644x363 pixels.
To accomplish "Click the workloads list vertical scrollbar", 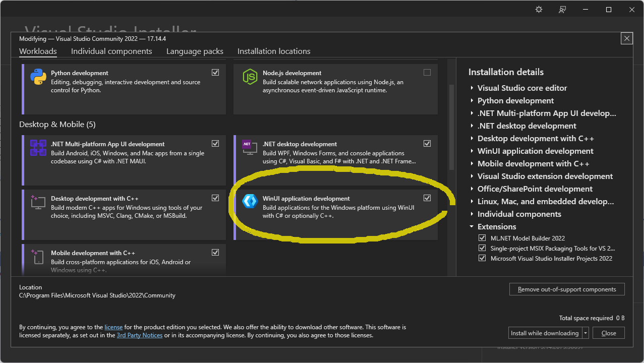I will tap(452, 127).
